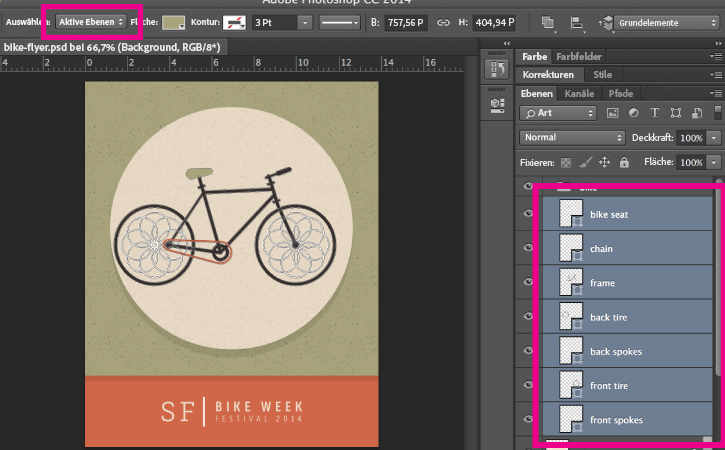Open the Normal blend mode dropdown
Image resolution: width=725 pixels, height=450 pixels.
(x=573, y=137)
